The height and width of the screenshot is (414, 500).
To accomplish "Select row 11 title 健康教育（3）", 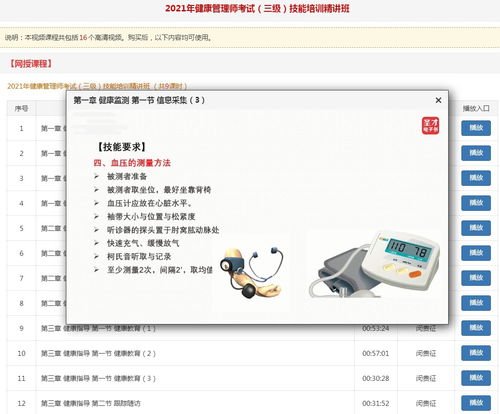I will pyautogui.click(x=98, y=378).
